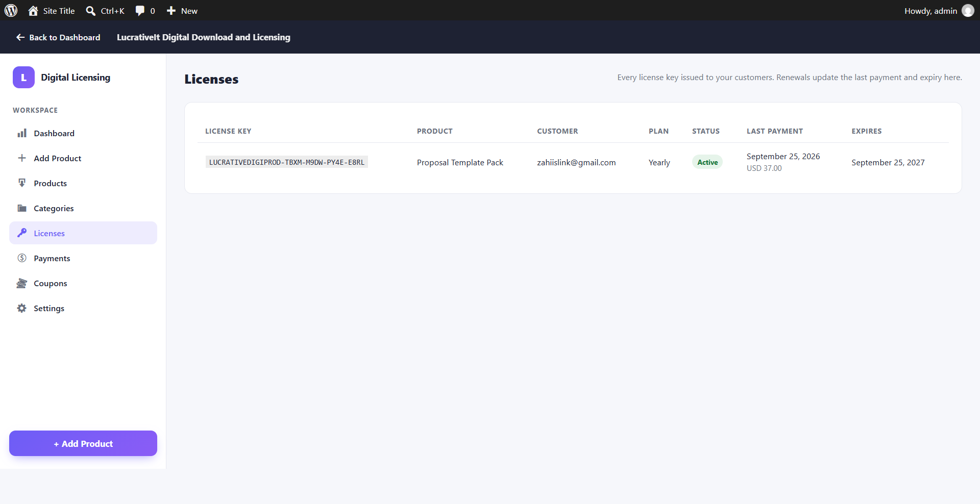Click the LICENSE KEY column header
The image size is (980, 504).
(x=228, y=131)
